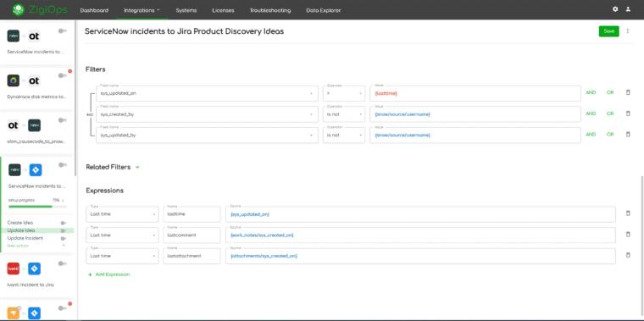Open Type dropdown for lastcomment expression
Image resolution: width=644 pixels, height=321 pixels.
(122, 235)
